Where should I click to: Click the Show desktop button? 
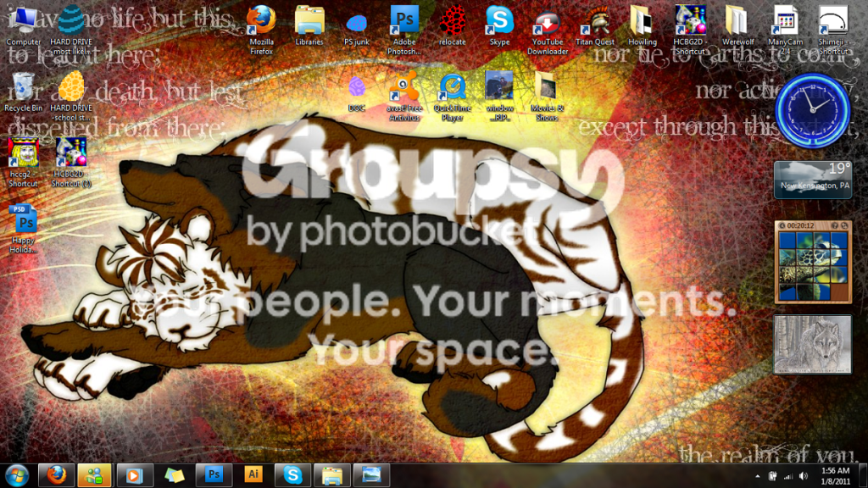coord(864,476)
